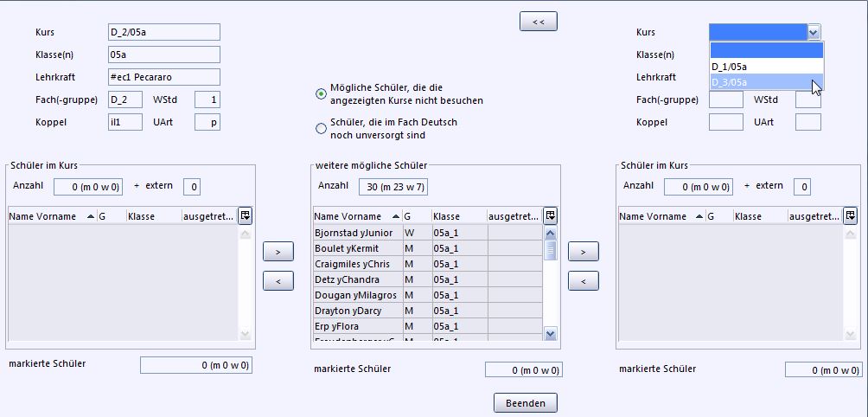Viewport: 868px width, 417px height.
Task: Click the << button at the top
Action: tap(538, 21)
